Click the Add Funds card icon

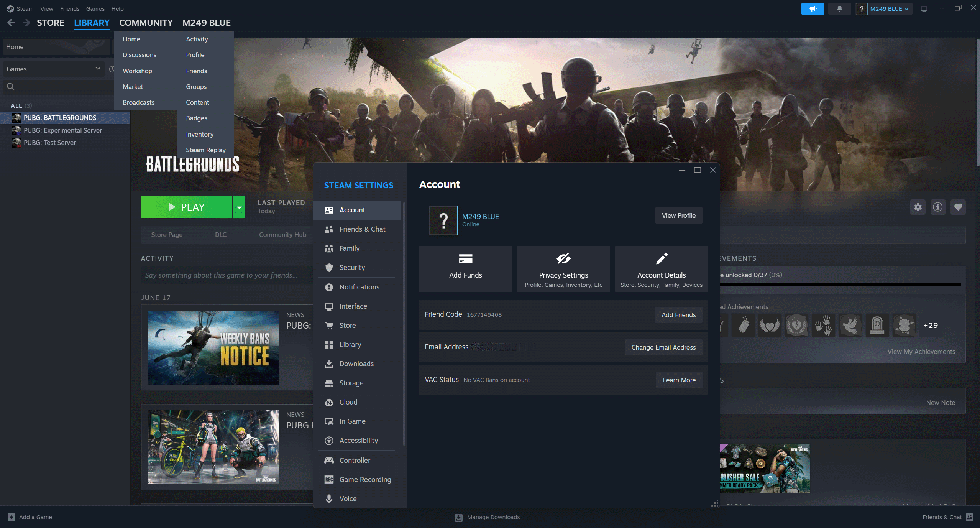coord(466,259)
